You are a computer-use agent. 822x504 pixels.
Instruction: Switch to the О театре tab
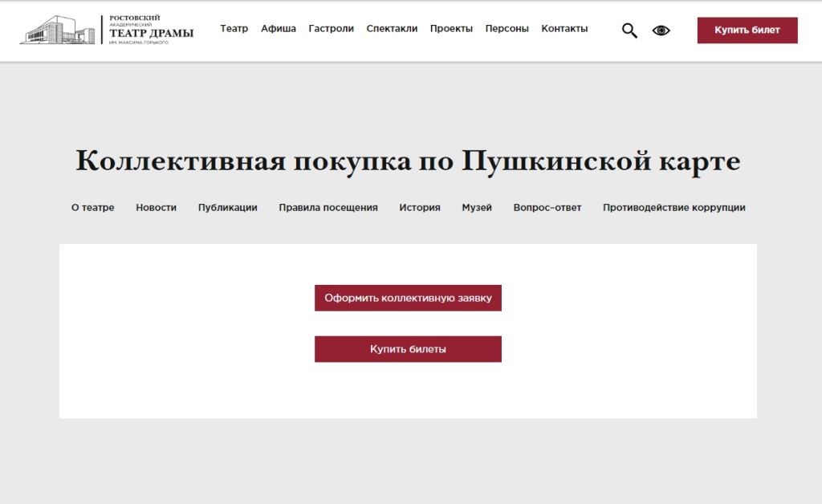[x=93, y=208]
